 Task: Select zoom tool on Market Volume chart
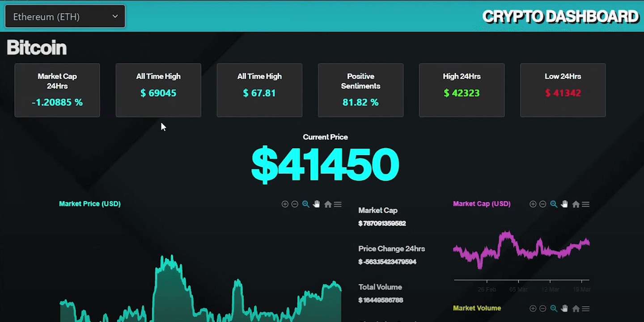click(x=554, y=309)
